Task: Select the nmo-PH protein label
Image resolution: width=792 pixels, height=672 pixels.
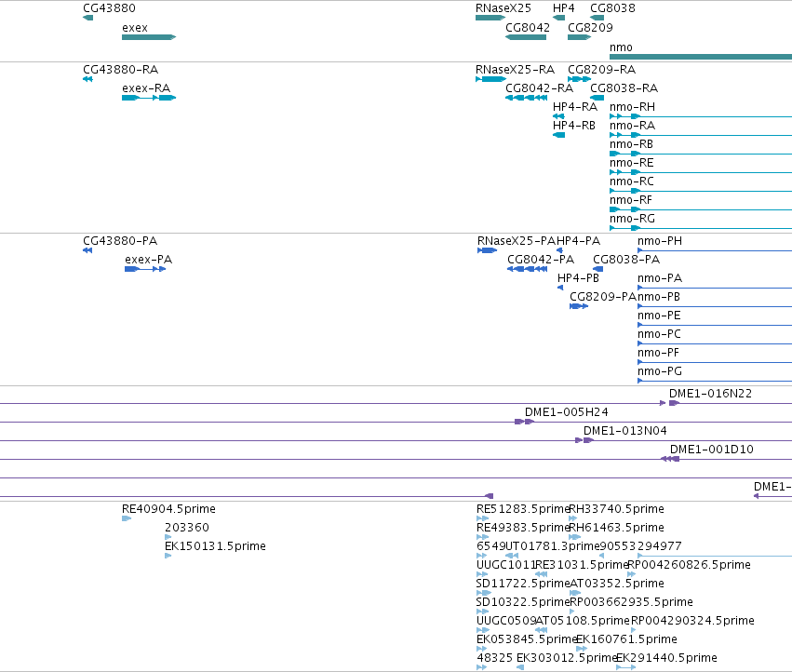Action: [660, 241]
